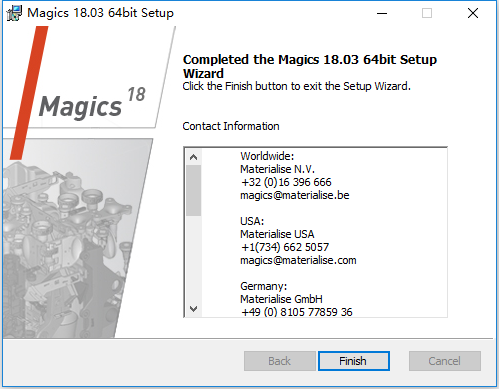
Task: Click the Finish button
Action: point(354,361)
